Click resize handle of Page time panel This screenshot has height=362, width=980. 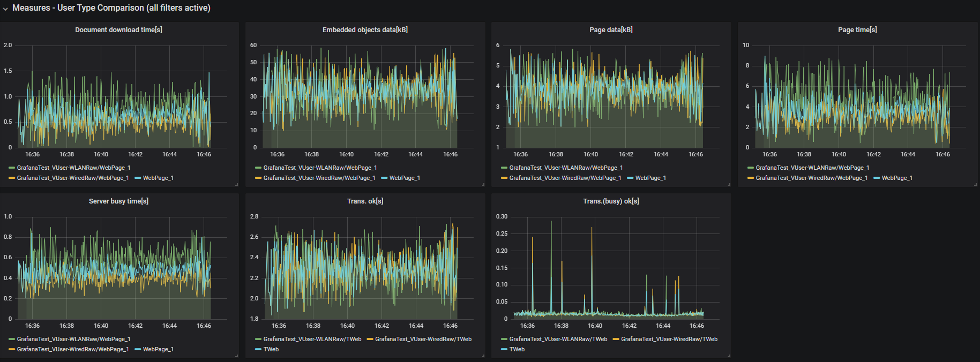point(975,184)
